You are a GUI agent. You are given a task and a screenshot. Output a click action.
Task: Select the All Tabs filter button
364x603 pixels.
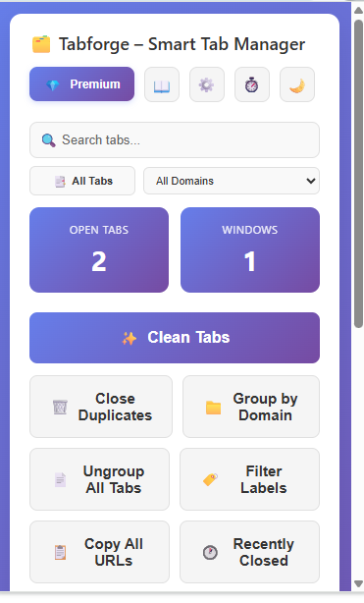82,181
